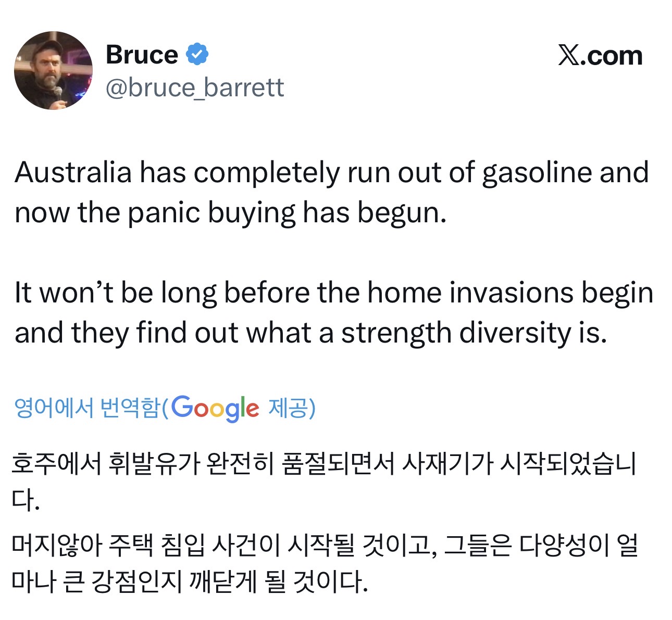
Task: Click the Korean word "강점인지"
Action: (136, 582)
